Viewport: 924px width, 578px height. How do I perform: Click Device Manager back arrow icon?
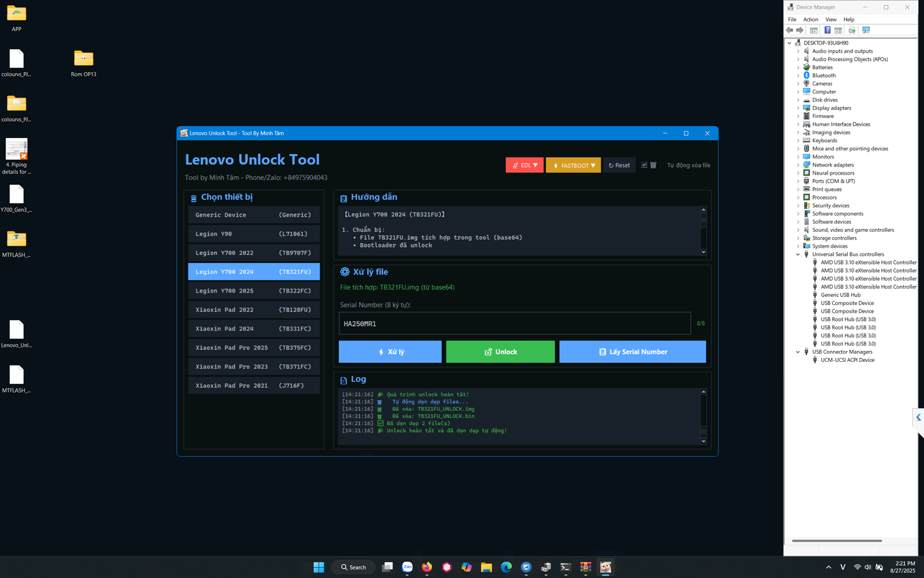(789, 30)
